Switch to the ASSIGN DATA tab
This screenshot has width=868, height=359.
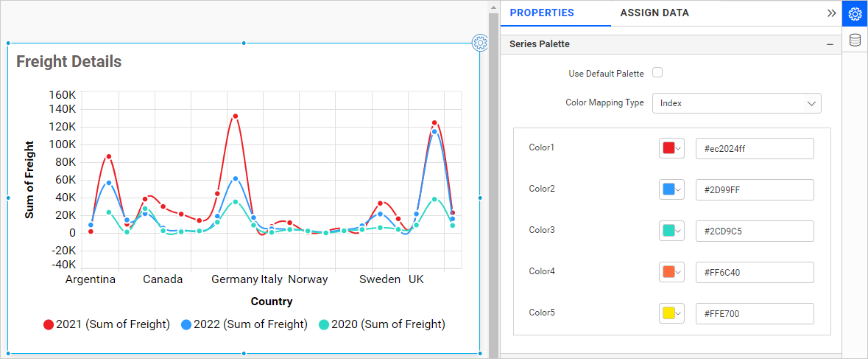click(654, 13)
